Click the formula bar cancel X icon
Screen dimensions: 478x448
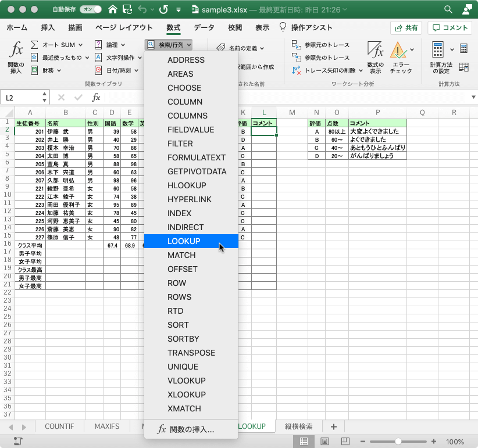pos(61,98)
